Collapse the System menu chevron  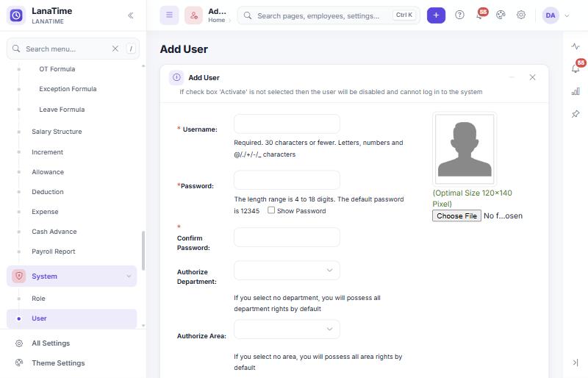click(x=129, y=277)
